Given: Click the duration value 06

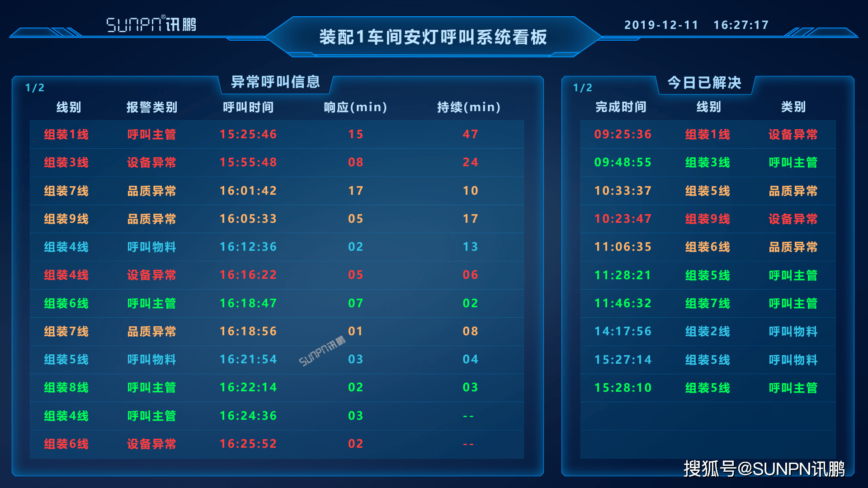Looking at the screenshot, I should tap(470, 275).
